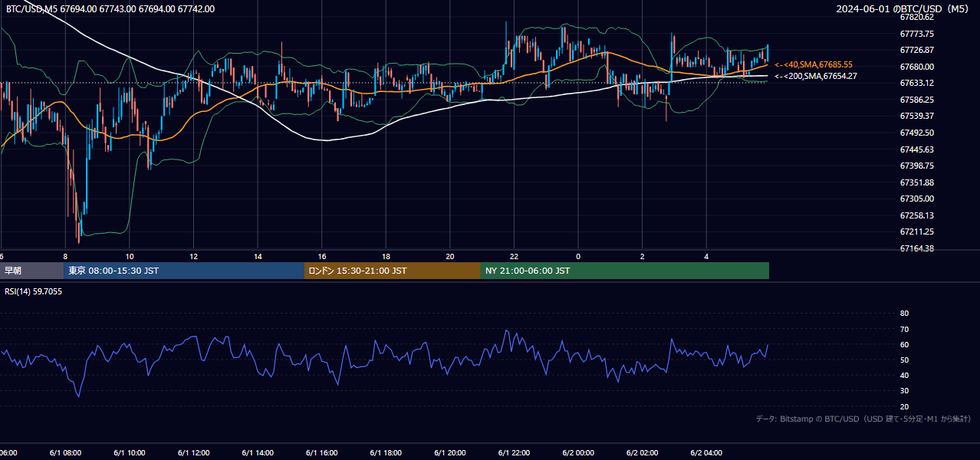Click hour tick 18 under the price chart
Image resolution: width=980 pixels, height=460 pixels.
tap(386, 256)
